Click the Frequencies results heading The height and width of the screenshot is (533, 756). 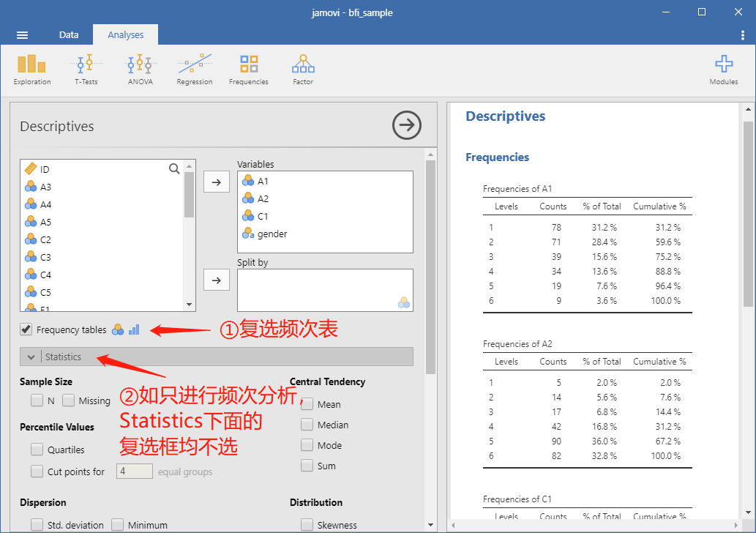click(x=497, y=157)
